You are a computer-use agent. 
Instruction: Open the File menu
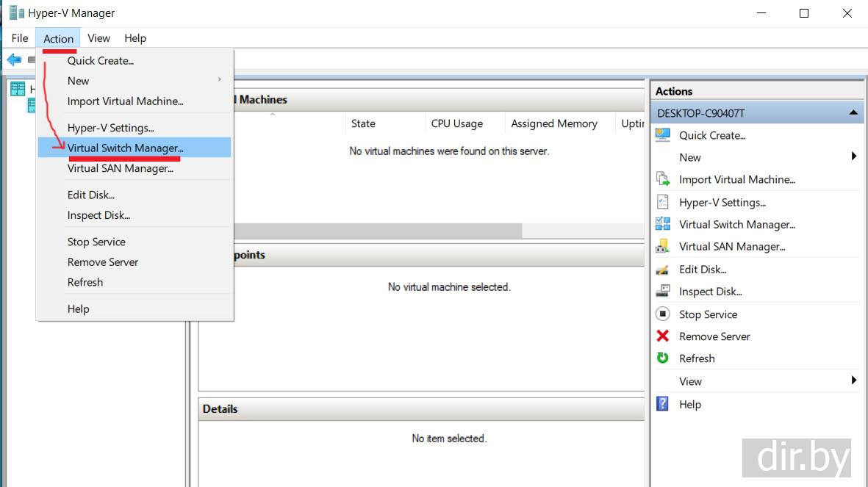point(20,38)
